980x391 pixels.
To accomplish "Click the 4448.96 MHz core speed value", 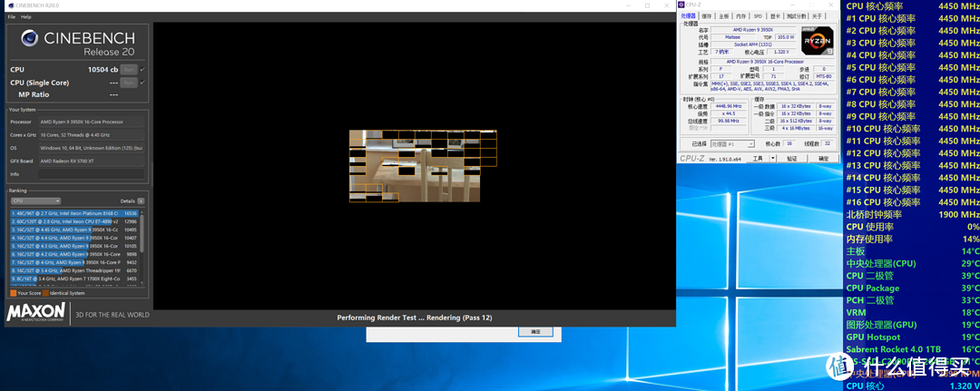I will tap(730, 106).
